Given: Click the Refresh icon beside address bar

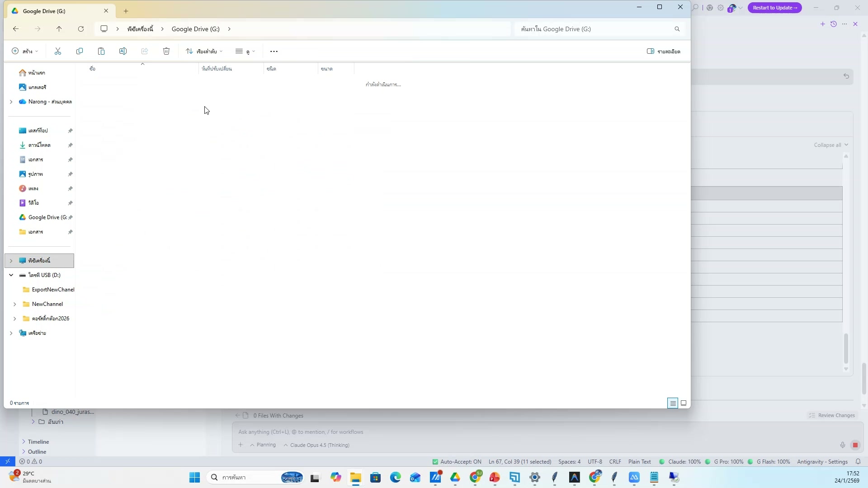Looking at the screenshot, I should (x=81, y=29).
